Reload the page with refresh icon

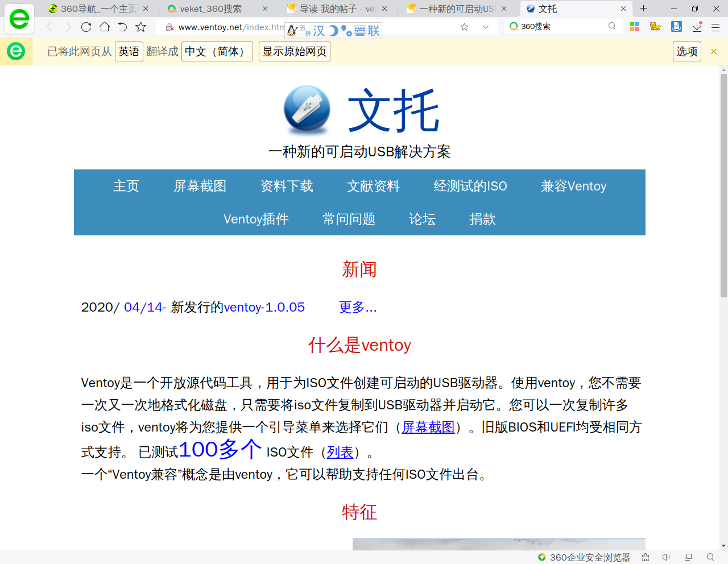pyautogui.click(x=86, y=27)
